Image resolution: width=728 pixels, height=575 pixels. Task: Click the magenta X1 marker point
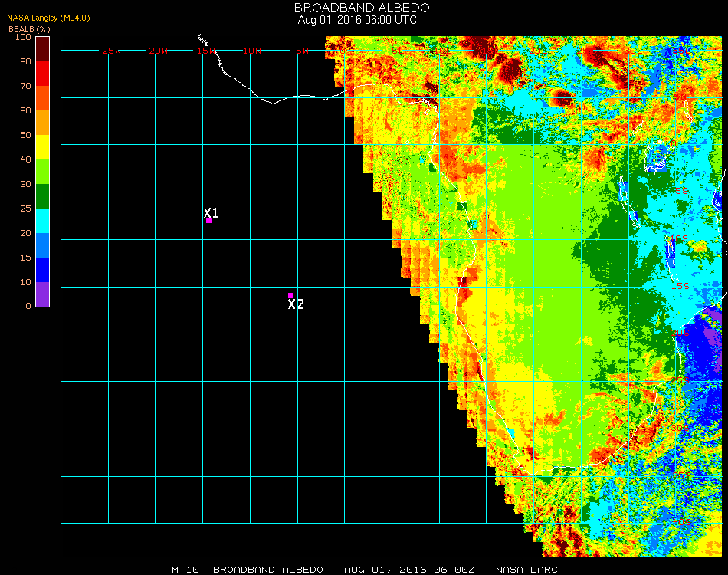point(208,221)
